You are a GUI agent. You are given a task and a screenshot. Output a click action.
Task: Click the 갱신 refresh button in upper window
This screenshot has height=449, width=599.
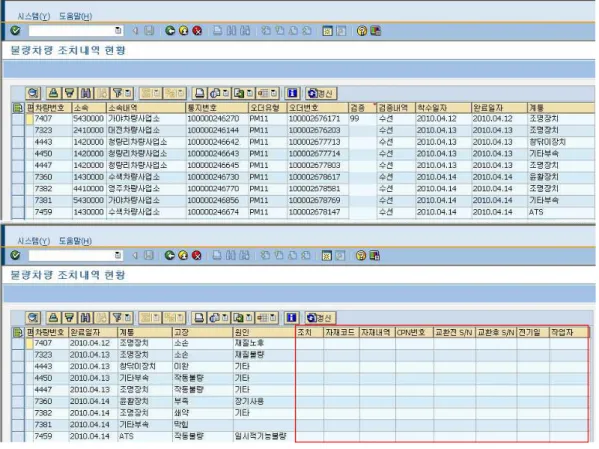pos(321,93)
